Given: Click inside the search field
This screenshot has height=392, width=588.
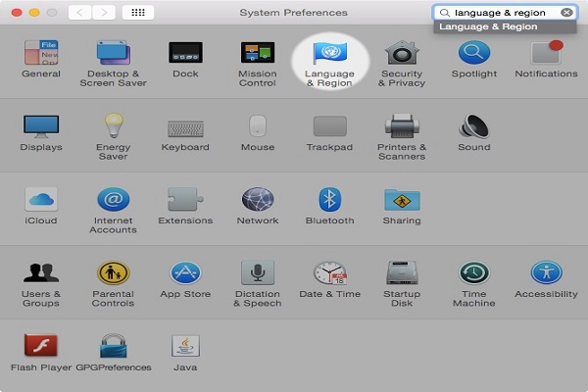Looking at the screenshot, I should point(505,13).
